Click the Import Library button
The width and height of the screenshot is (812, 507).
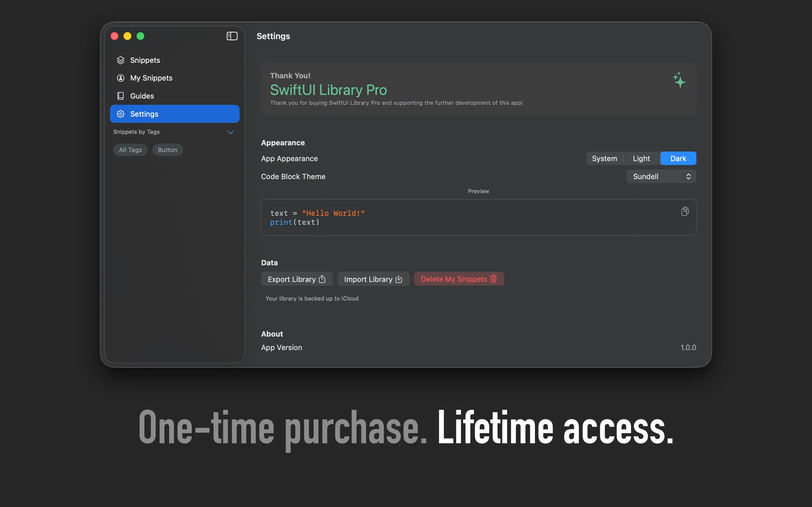pos(373,279)
